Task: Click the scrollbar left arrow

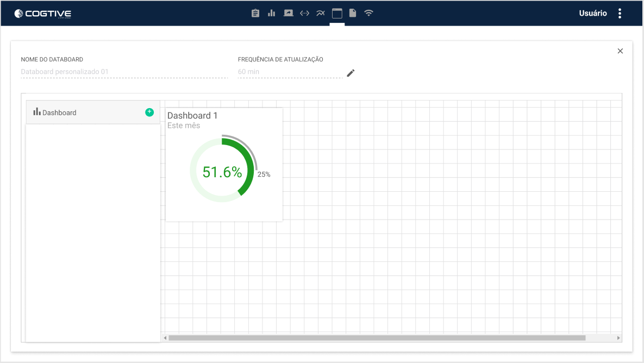Action: click(x=165, y=338)
